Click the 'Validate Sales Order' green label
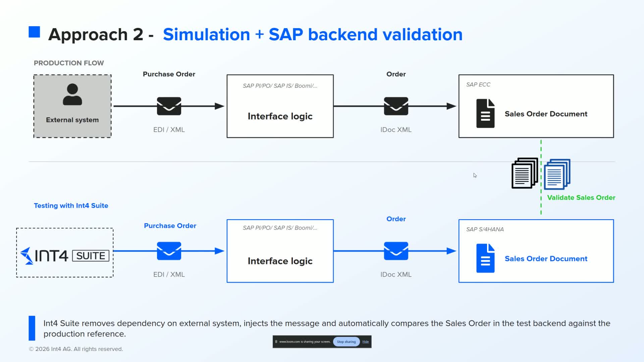This screenshot has height=362, width=644. tap(581, 197)
